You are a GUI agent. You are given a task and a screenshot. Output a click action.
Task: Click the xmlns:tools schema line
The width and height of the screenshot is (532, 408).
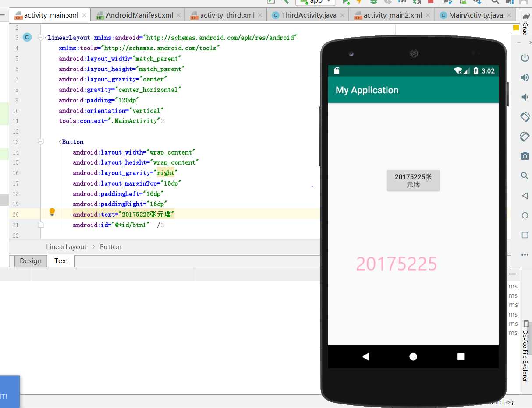coord(139,48)
